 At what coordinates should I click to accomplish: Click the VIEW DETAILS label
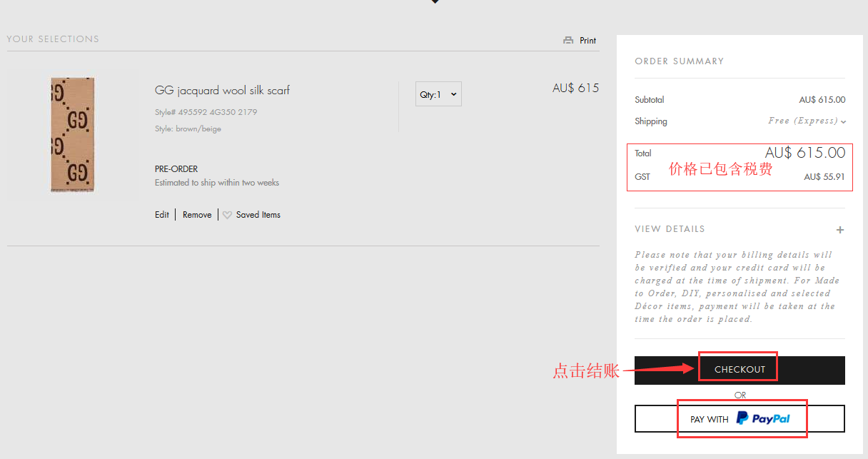(670, 229)
